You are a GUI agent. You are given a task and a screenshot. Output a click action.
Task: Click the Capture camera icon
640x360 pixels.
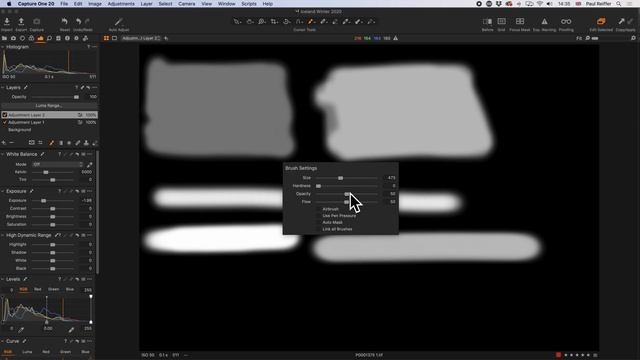(x=36, y=22)
